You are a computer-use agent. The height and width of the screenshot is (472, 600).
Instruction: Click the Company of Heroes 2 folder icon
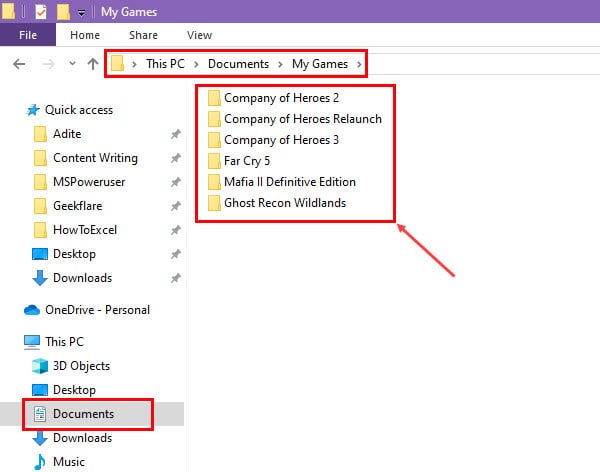214,98
